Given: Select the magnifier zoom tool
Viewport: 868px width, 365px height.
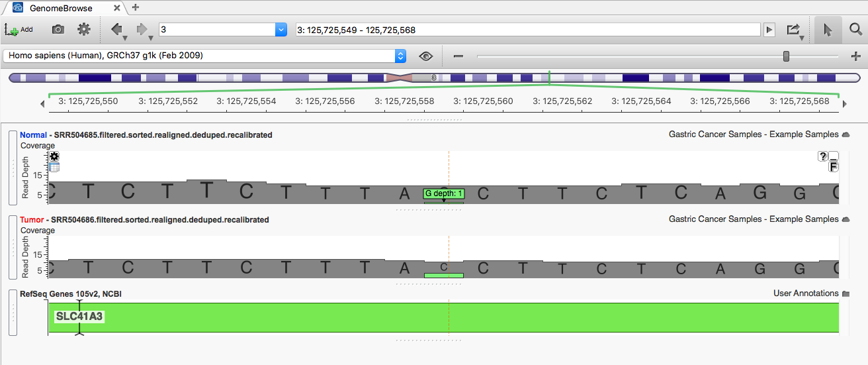Looking at the screenshot, I should point(855,30).
